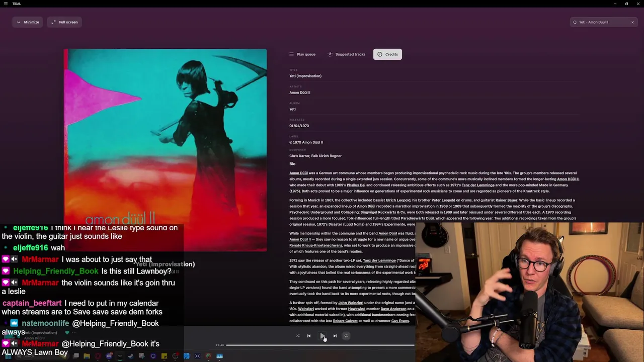Open the Paradieswärts Düül link
Image resolution: width=644 pixels, height=362 pixels.
click(x=417, y=218)
